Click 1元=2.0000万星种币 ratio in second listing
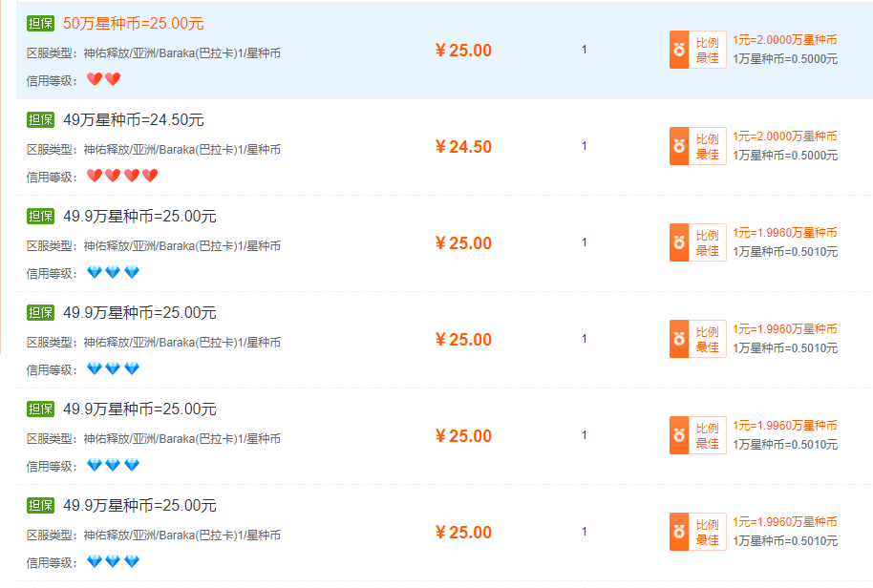This screenshot has height=588, width=873. [784, 136]
